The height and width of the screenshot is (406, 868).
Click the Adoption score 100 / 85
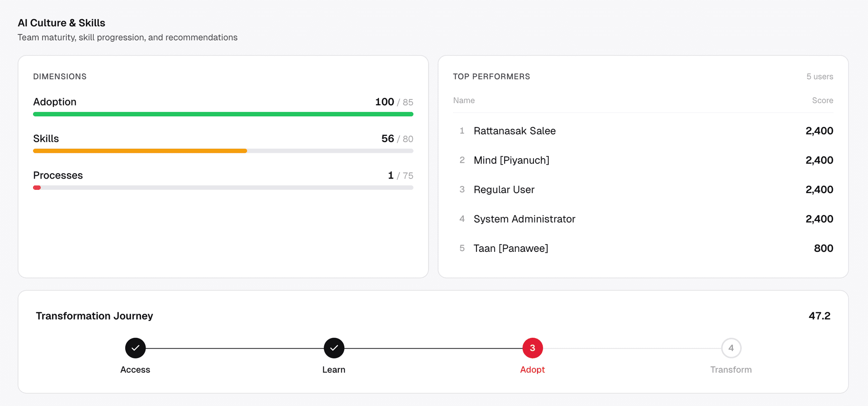pyautogui.click(x=394, y=102)
